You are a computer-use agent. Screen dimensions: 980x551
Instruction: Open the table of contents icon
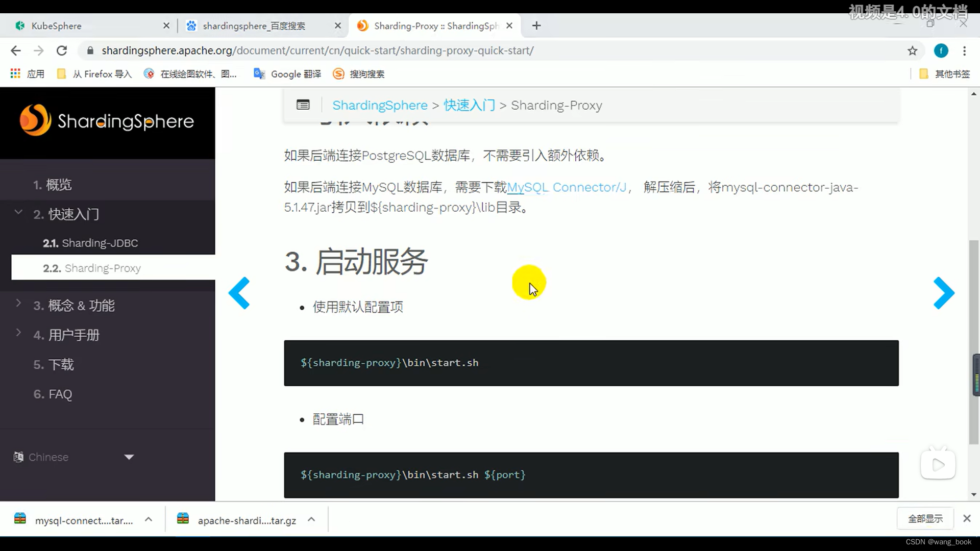(303, 105)
